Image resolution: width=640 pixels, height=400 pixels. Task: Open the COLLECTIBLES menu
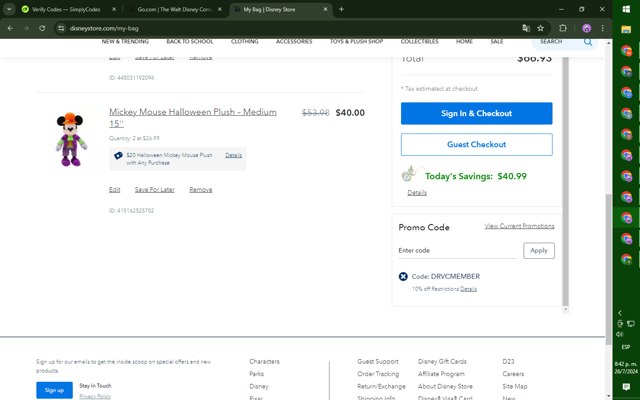click(419, 42)
